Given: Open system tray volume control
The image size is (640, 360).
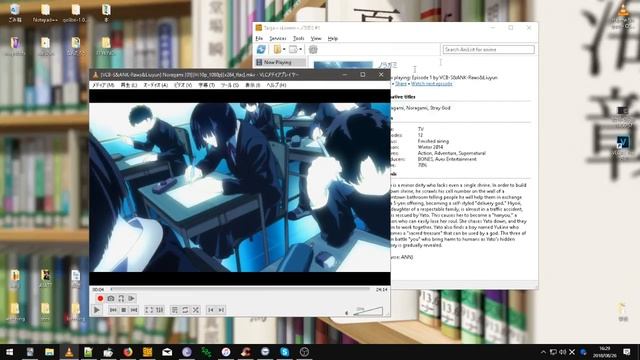Looking at the screenshot, I should point(562,352).
